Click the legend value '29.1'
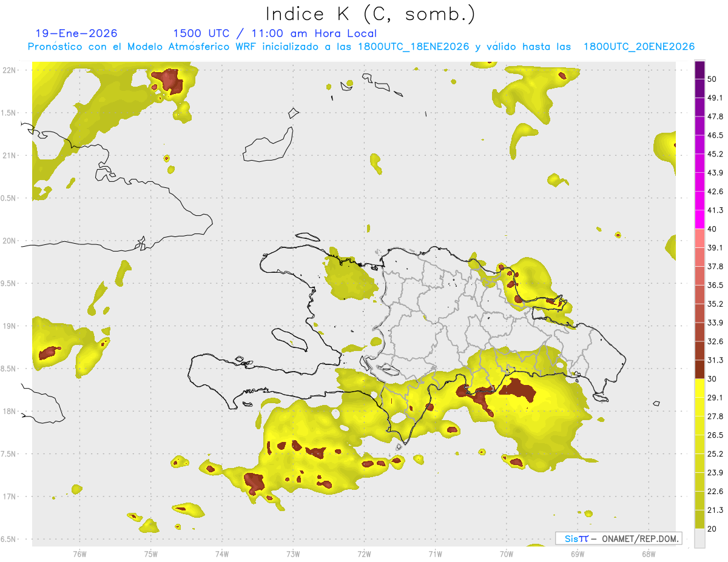This screenshot has width=728, height=562. (x=715, y=398)
